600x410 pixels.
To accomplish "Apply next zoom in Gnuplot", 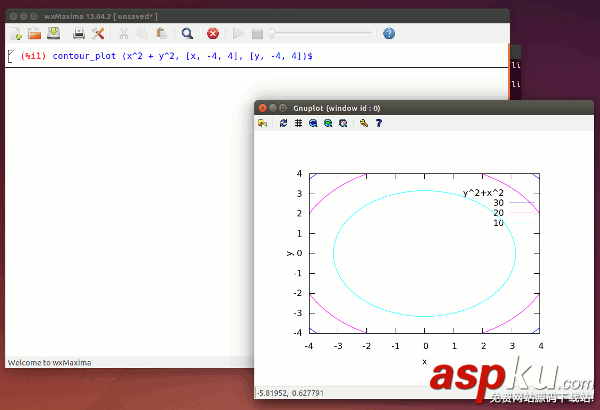I will tap(328, 123).
